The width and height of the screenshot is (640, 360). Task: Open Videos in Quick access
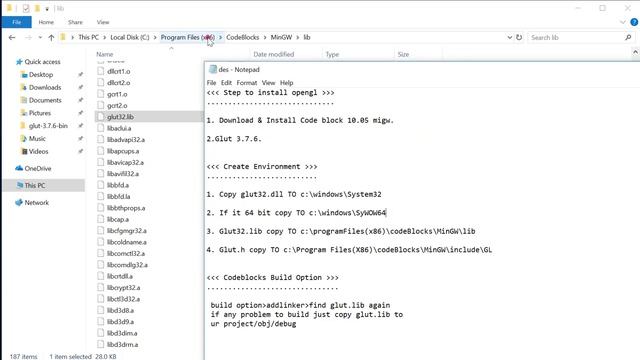38,151
